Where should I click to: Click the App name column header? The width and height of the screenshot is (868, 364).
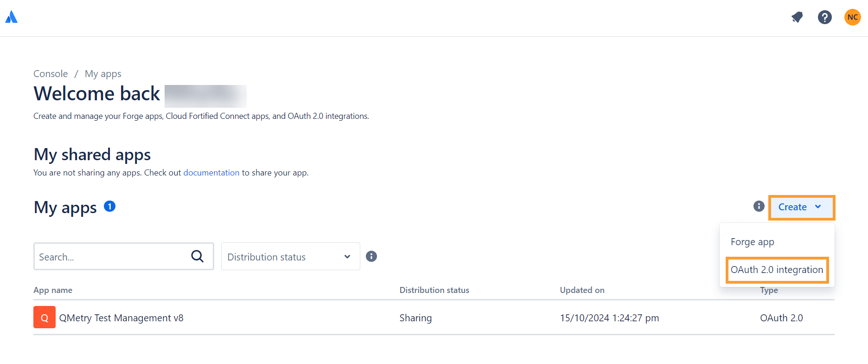[x=53, y=290]
